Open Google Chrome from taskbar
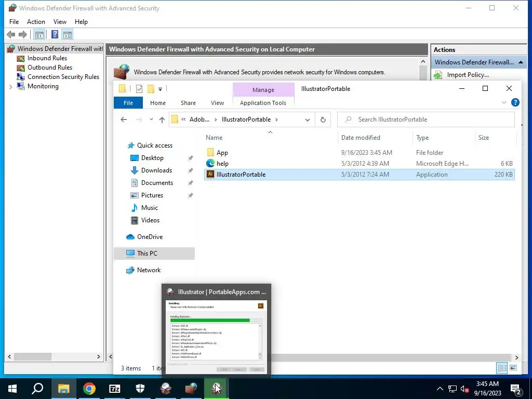Viewport: 532px width, 399px height. click(89, 389)
